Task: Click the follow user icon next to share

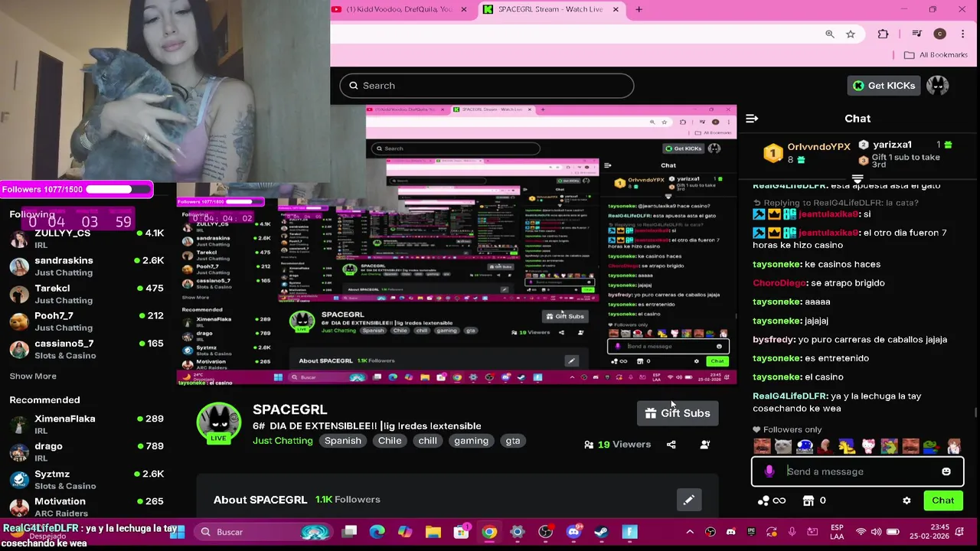Action: pos(705,445)
